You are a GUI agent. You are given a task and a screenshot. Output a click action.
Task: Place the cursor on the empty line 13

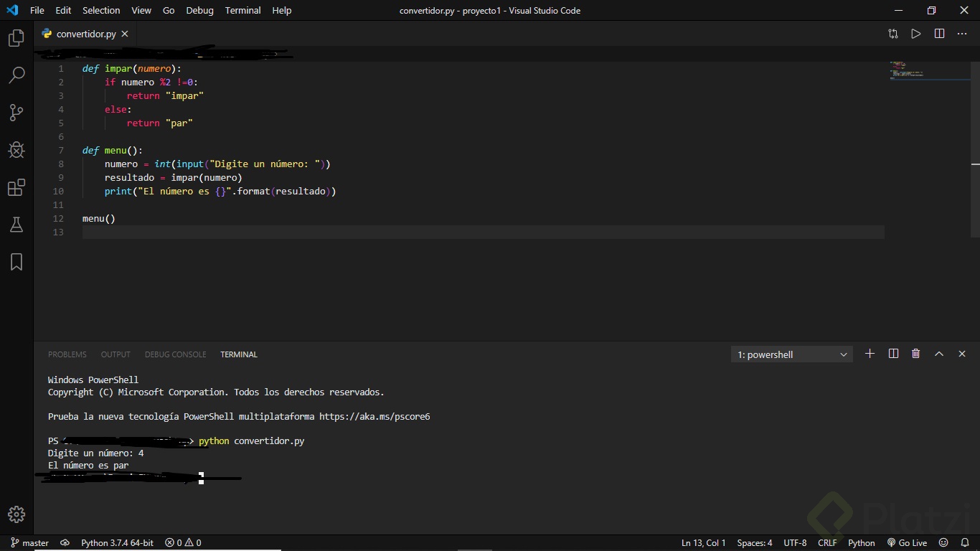(x=483, y=232)
